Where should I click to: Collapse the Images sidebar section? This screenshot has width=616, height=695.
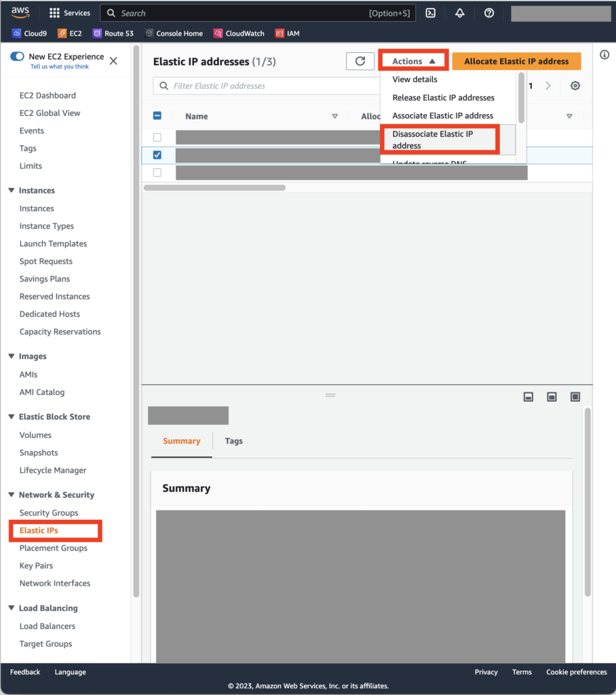click(12, 356)
